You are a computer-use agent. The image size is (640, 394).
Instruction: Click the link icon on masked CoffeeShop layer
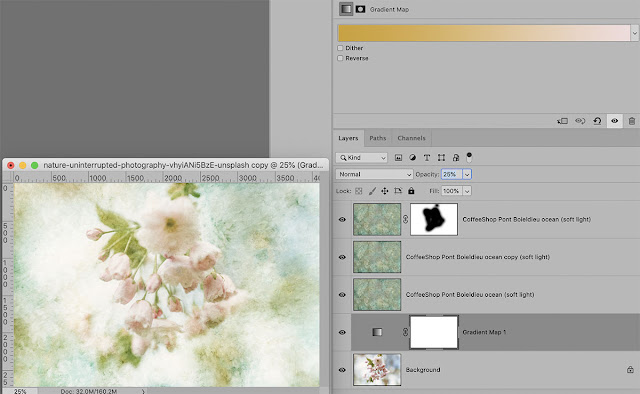(405, 219)
